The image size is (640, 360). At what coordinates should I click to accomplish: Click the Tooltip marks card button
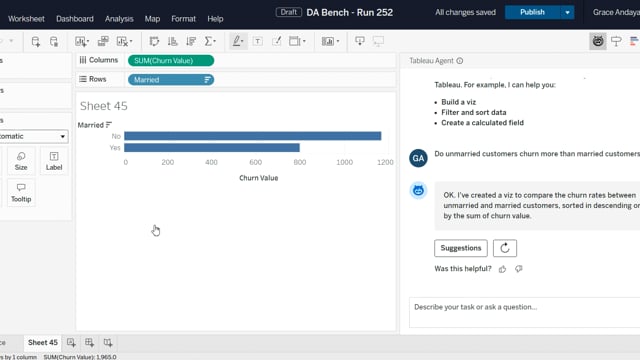click(x=21, y=193)
